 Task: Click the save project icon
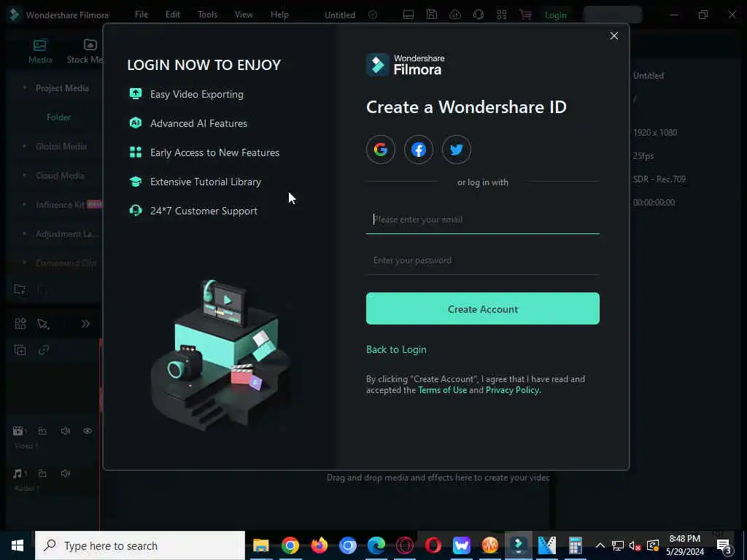[432, 15]
